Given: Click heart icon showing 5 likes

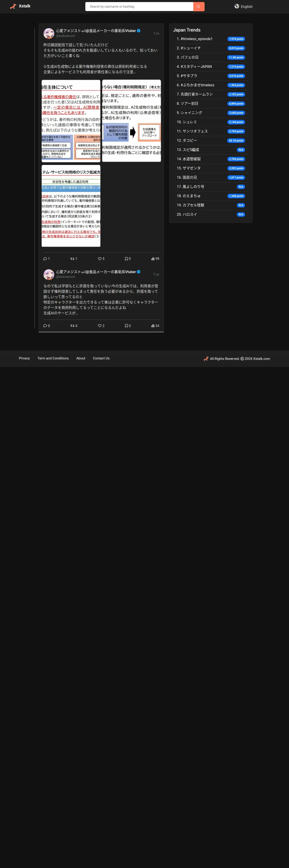Looking at the screenshot, I should tap(99, 259).
